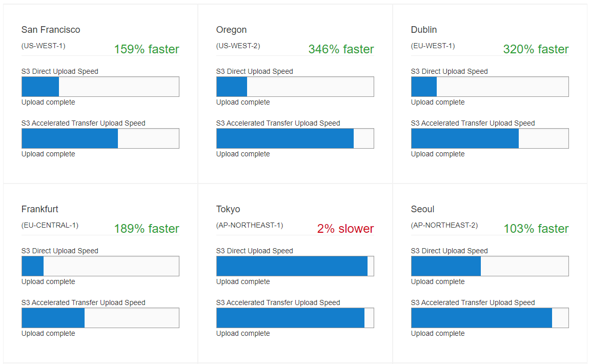Click the Frankfurt region title
This screenshot has height=364, width=590.
click(40, 209)
